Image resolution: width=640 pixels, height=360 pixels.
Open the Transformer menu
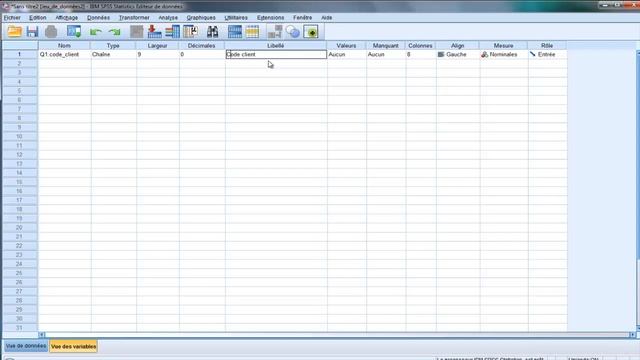click(x=134, y=18)
